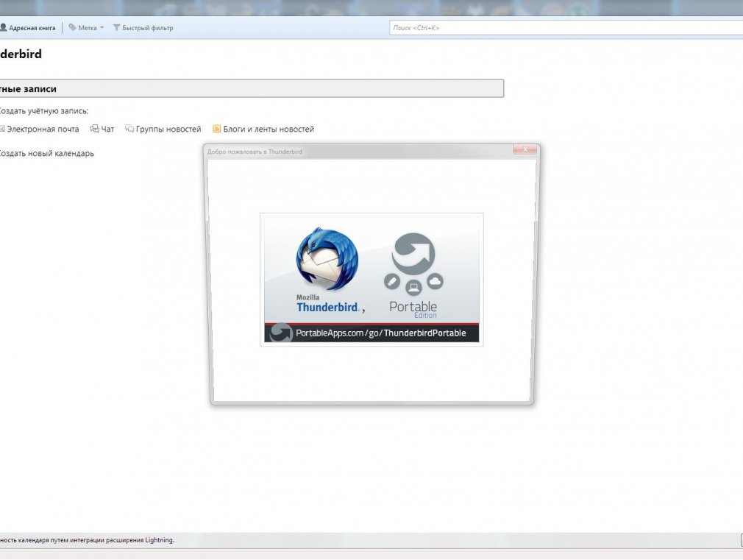Create an Электронная почта email account
Viewport: 743px width, 560px height.
tap(40, 129)
